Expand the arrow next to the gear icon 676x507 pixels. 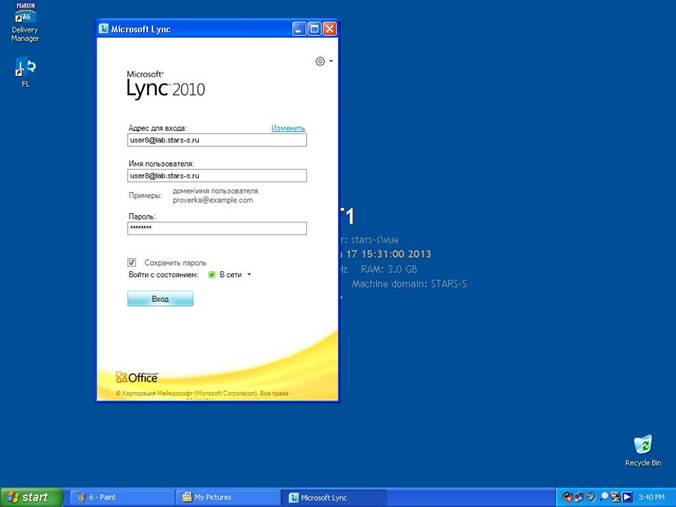coord(331,61)
